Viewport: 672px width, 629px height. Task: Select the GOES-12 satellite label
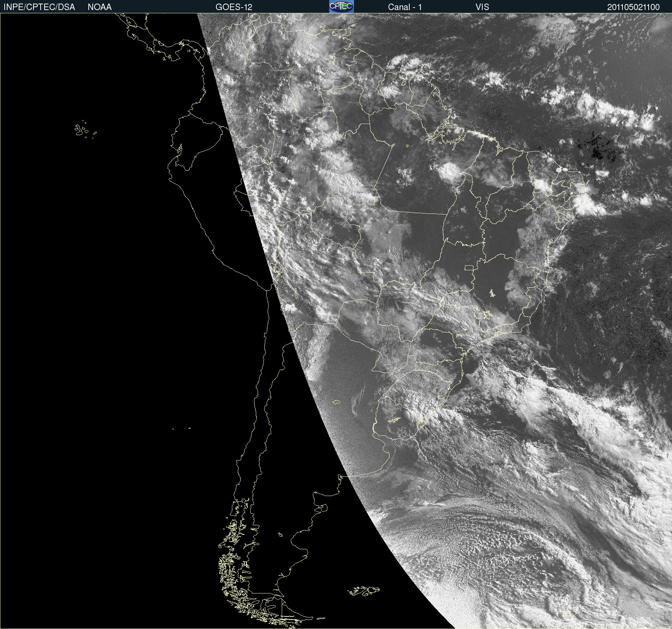(234, 7)
